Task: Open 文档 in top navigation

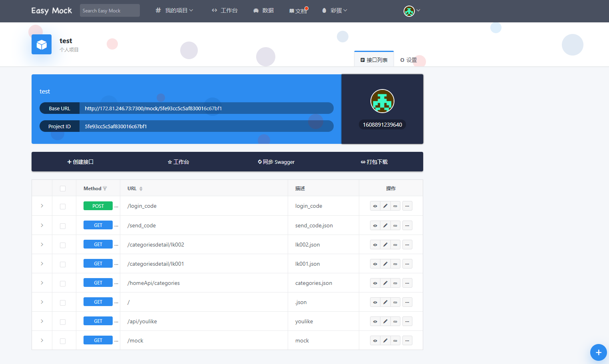Action: [298, 11]
